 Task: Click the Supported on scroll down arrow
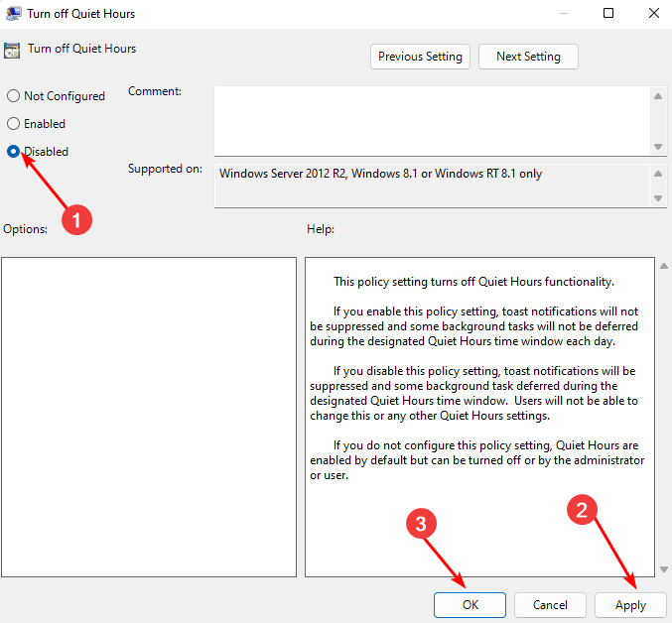click(x=658, y=198)
